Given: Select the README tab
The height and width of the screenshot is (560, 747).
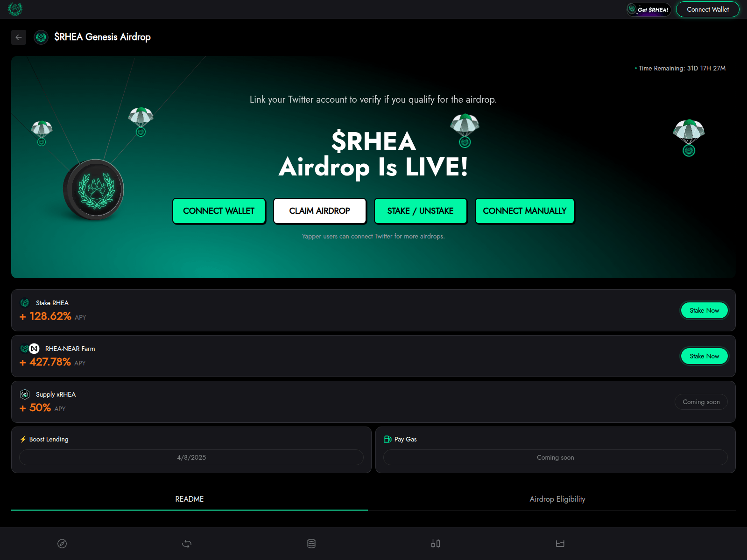Looking at the screenshot, I should coord(189,499).
